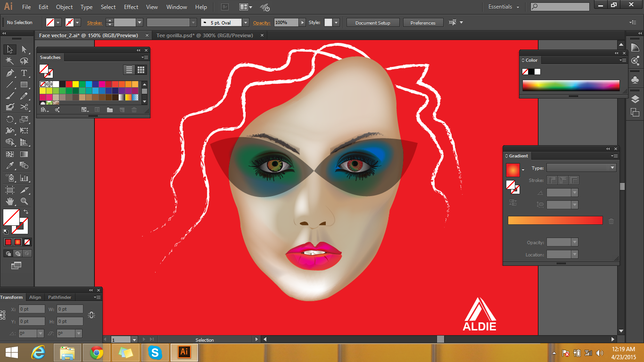The width and height of the screenshot is (644, 362).
Task: Click the Preferences button
Action: pos(423,22)
